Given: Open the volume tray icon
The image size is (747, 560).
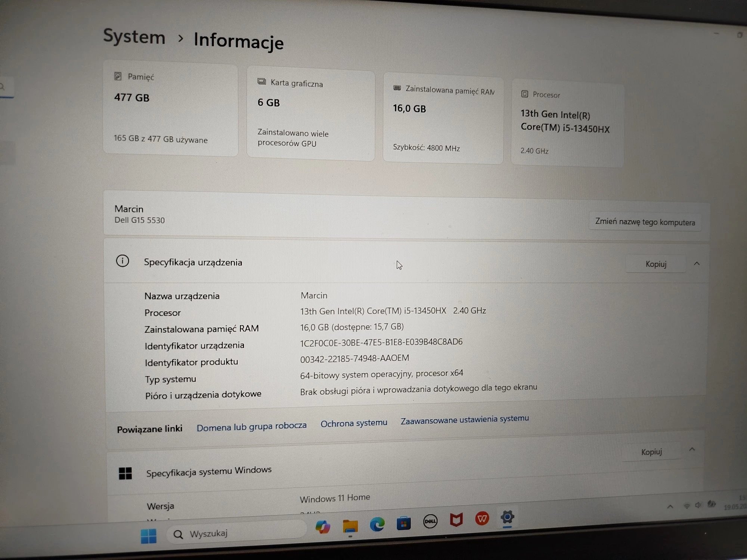Looking at the screenshot, I should click(x=698, y=505).
